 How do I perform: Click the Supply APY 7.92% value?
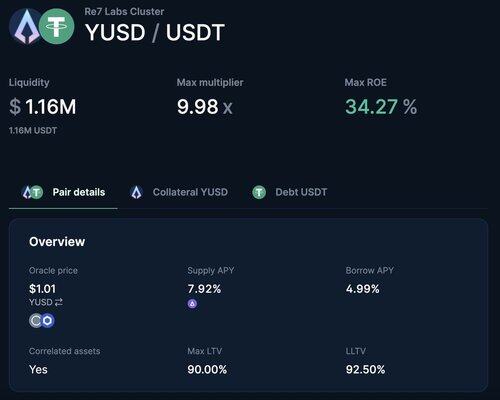pyautogui.click(x=204, y=289)
